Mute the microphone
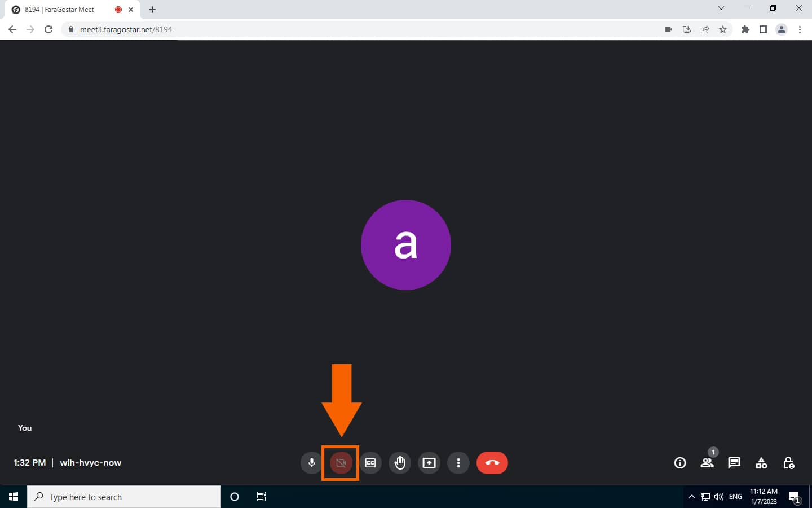The height and width of the screenshot is (508, 812). point(311,463)
